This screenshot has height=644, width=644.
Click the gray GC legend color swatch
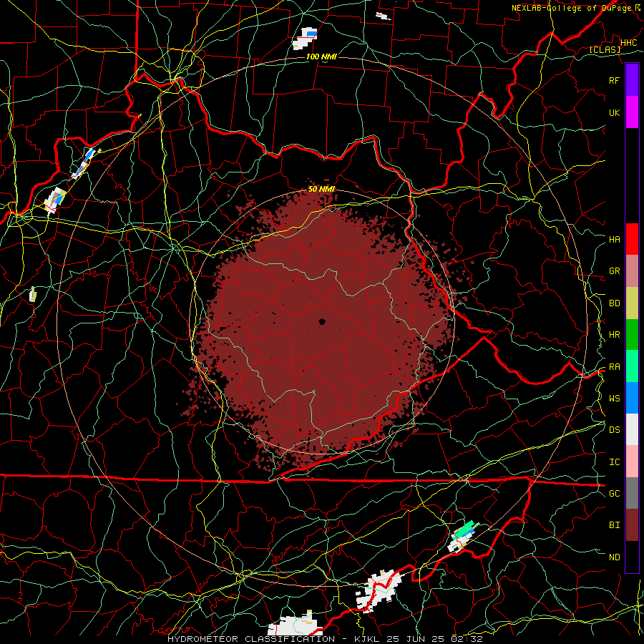pyautogui.click(x=632, y=493)
